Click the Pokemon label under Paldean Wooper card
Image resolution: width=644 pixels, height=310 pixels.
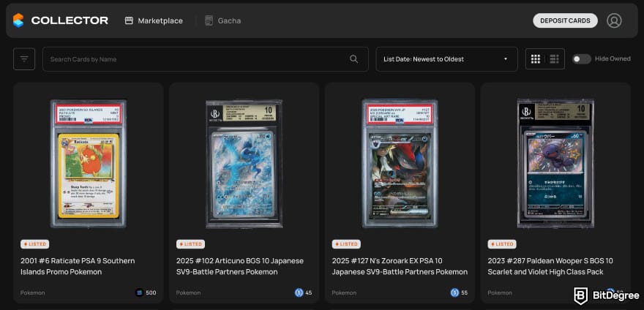[x=499, y=292]
